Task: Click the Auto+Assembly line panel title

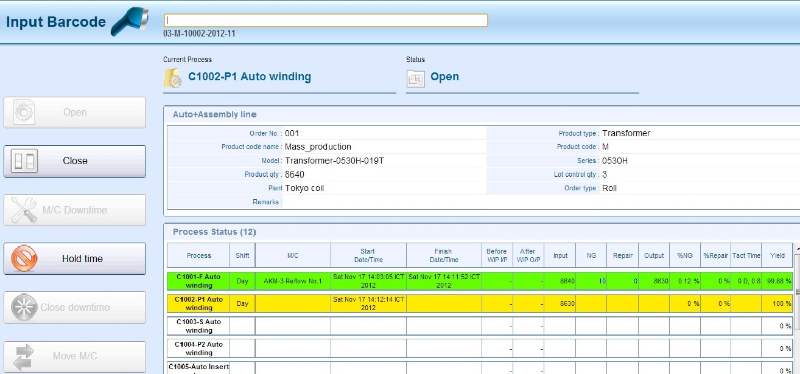Action: (214, 114)
